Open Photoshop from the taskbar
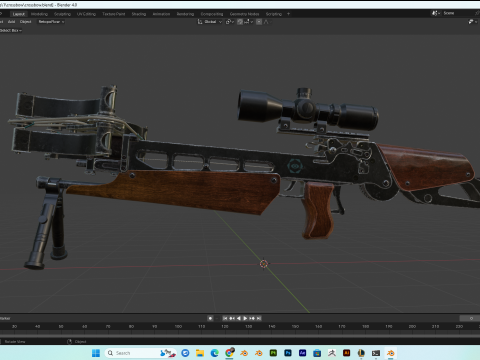Image resolution: width=480 pixels, height=360 pixels. click(x=288, y=353)
